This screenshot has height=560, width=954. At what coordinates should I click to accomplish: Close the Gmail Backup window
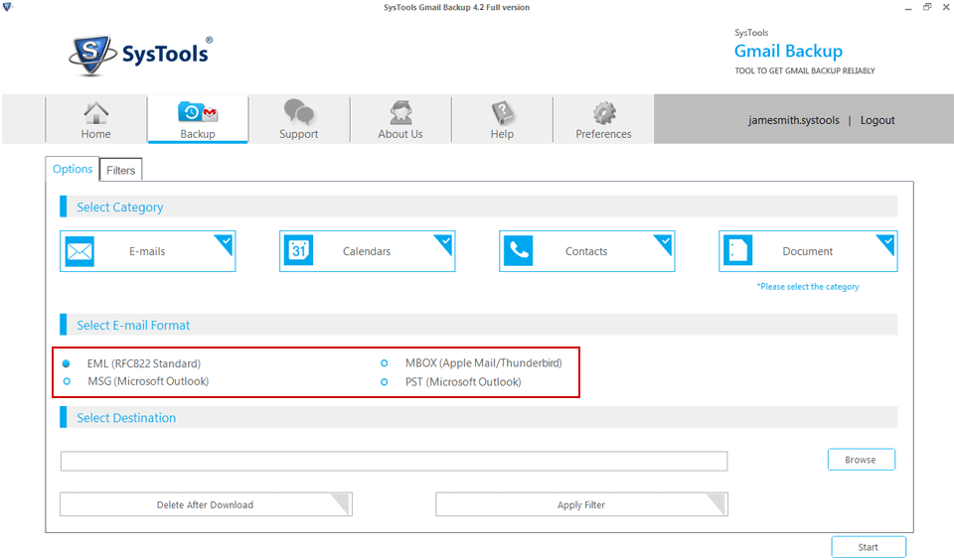(x=946, y=7)
